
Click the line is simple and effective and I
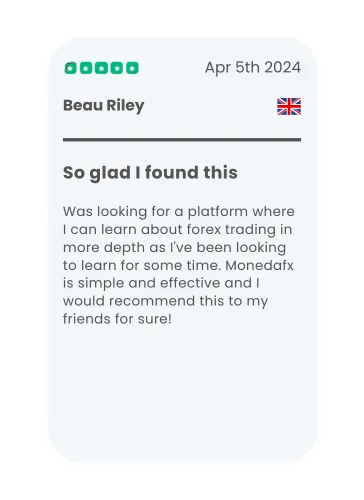pos(161,283)
